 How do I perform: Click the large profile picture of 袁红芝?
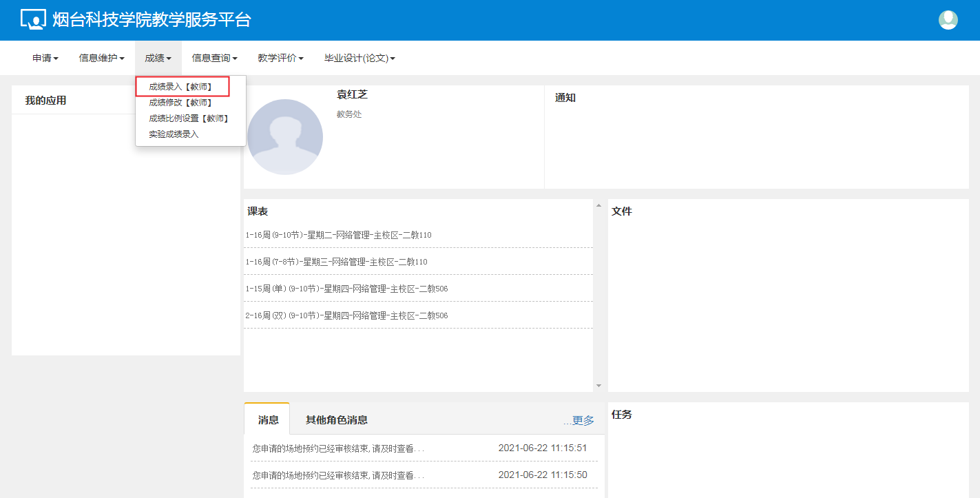[x=285, y=137]
